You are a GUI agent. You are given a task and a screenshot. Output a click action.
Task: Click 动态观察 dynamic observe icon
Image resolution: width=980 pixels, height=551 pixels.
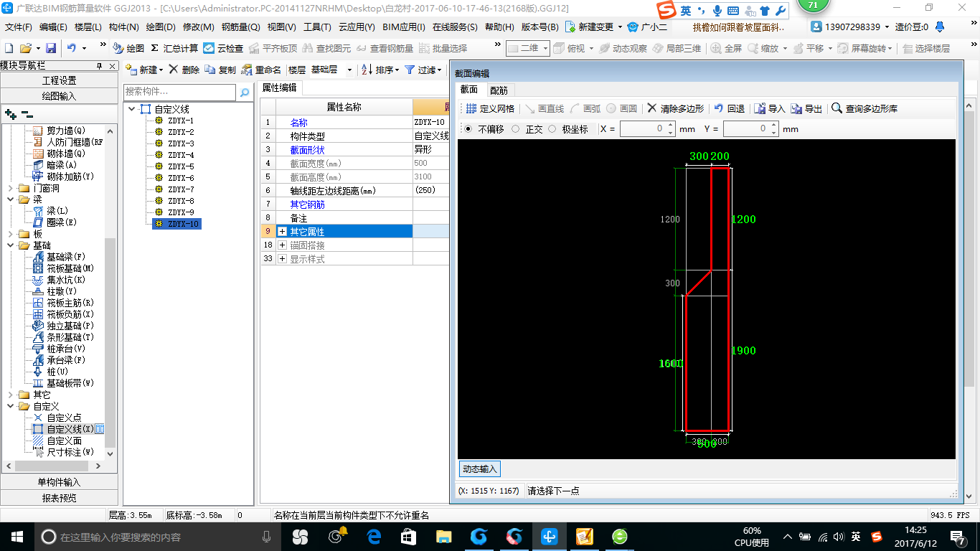(x=623, y=48)
